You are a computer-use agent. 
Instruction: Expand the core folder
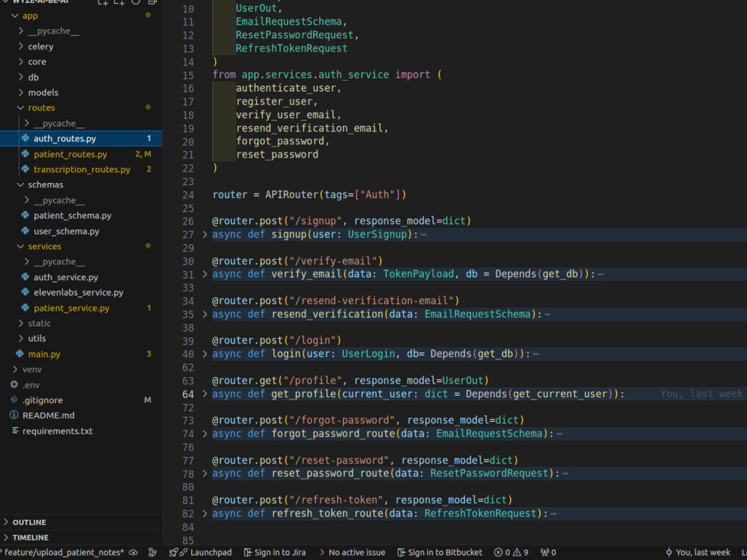(x=21, y=61)
